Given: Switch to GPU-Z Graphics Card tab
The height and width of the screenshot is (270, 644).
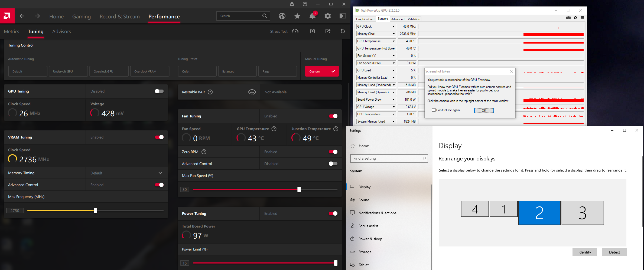Looking at the screenshot, I should [365, 19].
